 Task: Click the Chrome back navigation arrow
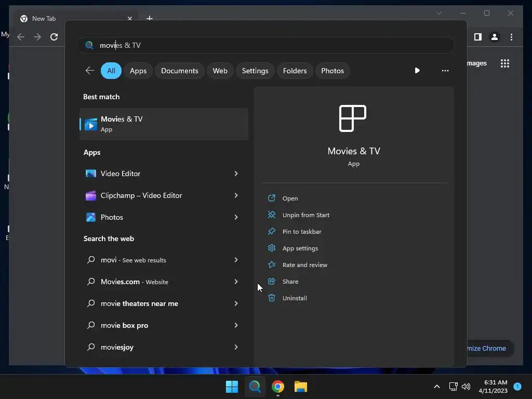[x=21, y=37]
